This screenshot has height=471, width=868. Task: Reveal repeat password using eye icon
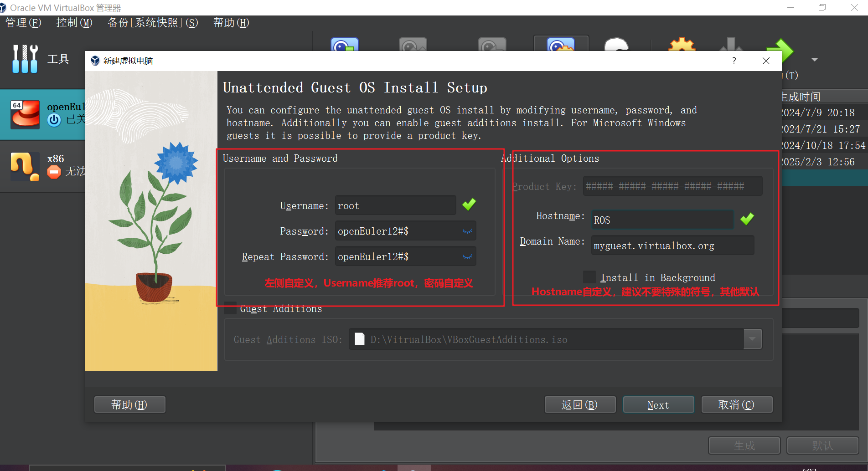[x=467, y=256]
